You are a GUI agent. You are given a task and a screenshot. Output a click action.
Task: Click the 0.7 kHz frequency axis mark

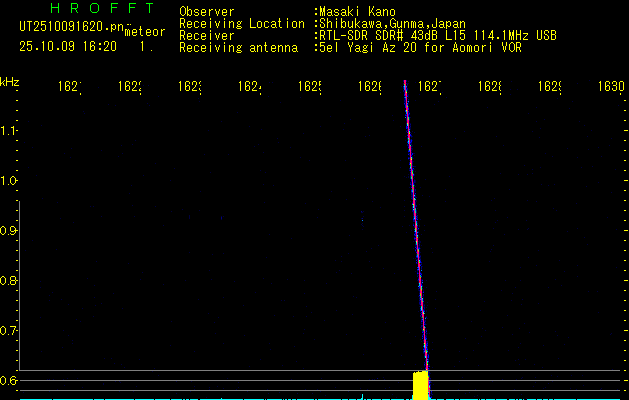(x=10, y=330)
